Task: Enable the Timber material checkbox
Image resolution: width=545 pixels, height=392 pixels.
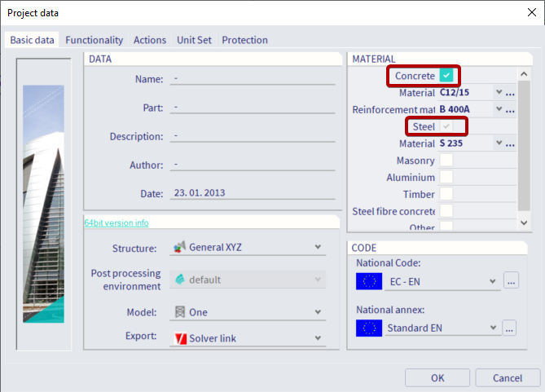Action: tap(446, 194)
